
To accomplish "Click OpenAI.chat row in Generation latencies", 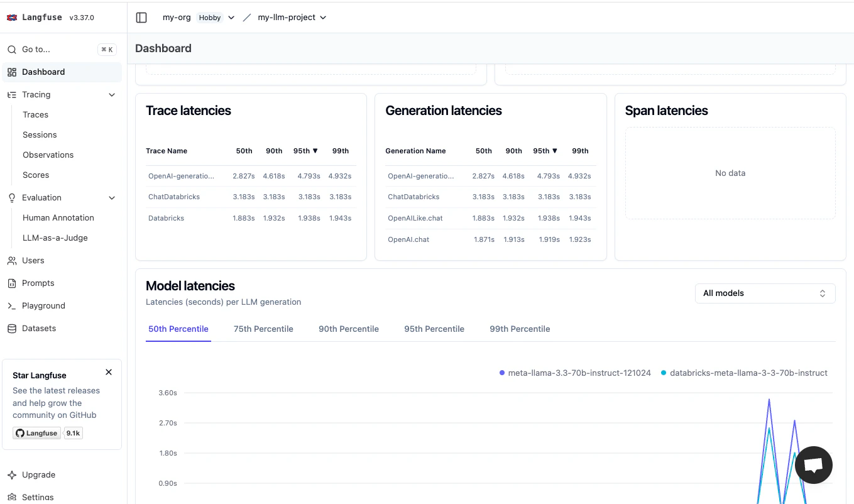I will (490, 240).
